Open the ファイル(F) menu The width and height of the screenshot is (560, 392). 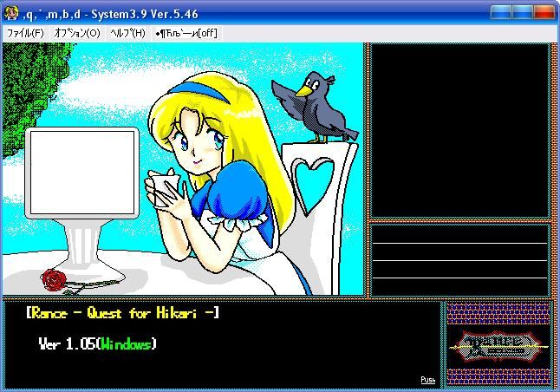click(25, 34)
